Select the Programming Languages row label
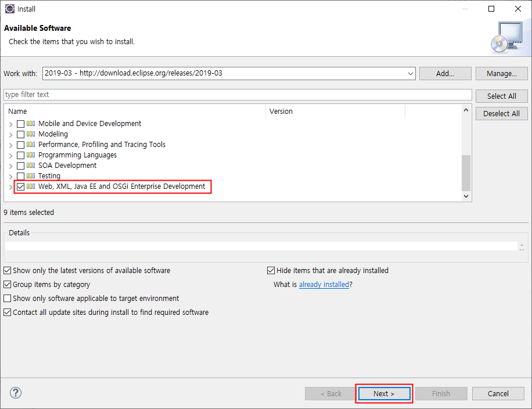 tap(77, 155)
